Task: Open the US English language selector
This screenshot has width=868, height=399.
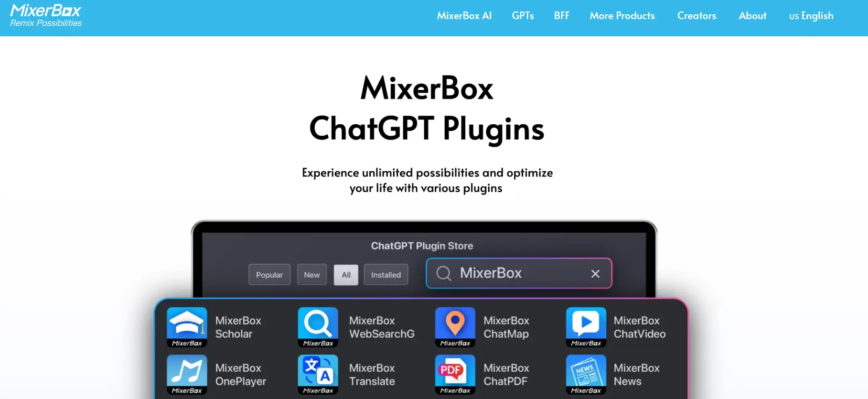Action: coord(811,16)
